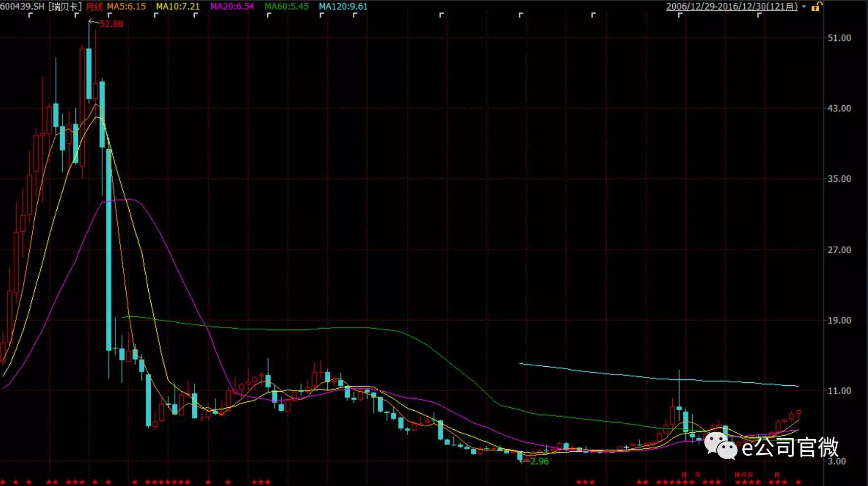Open the date range dropdown arrow
This screenshot has width=868, height=486.
click(804, 7)
